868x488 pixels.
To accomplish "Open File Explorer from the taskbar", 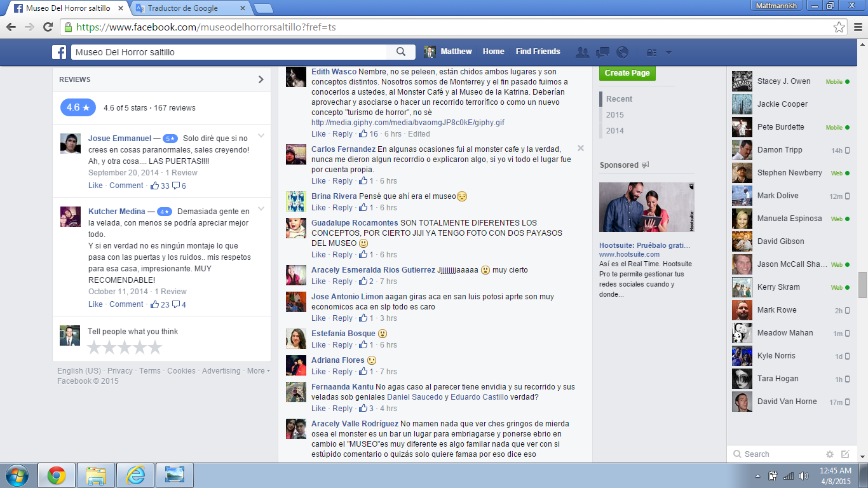I will point(96,475).
